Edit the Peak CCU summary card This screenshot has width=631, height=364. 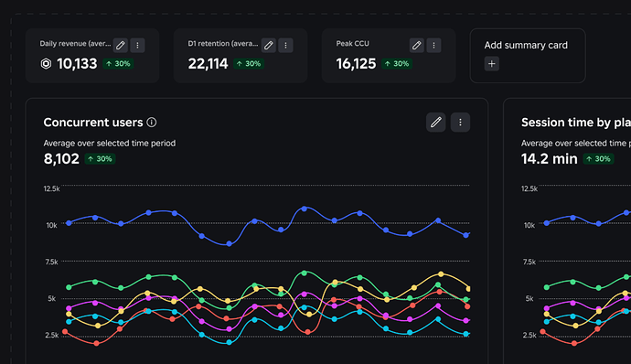click(416, 46)
